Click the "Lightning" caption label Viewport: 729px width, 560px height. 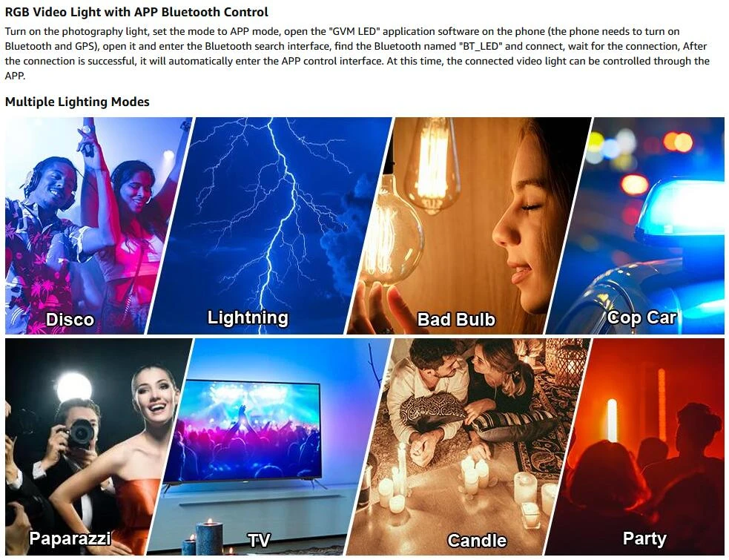[x=248, y=317]
